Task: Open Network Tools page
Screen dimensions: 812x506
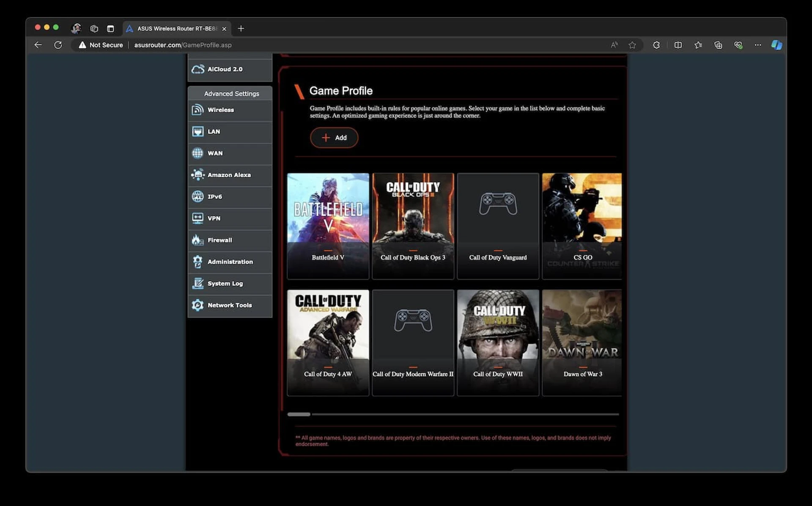Action: coord(230,306)
